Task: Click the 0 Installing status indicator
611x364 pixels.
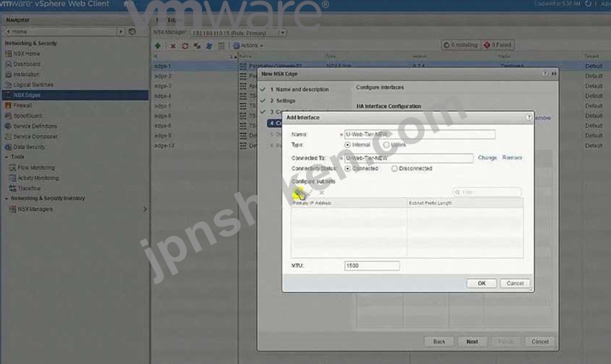Action: (461, 45)
